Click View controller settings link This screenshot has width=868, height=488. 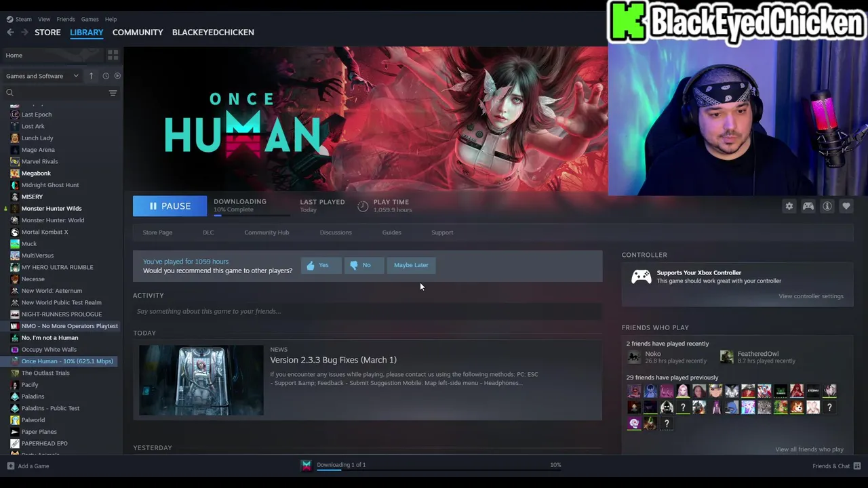[811, 296]
